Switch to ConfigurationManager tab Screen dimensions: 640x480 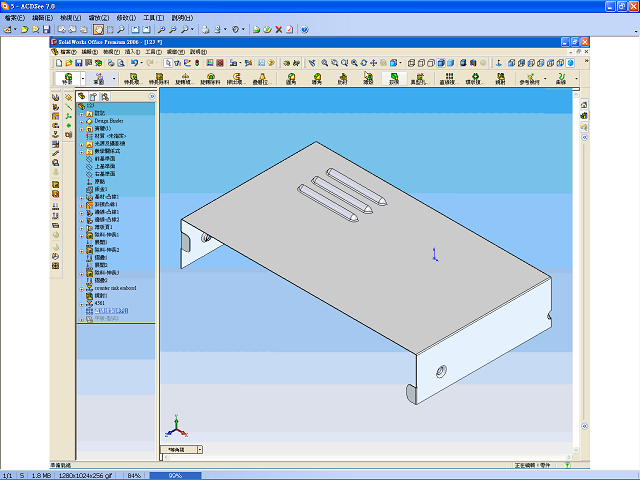point(105,96)
